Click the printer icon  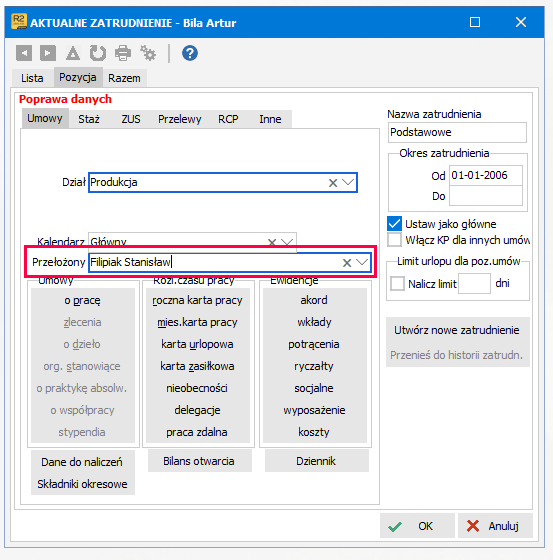click(x=123, y=53)
